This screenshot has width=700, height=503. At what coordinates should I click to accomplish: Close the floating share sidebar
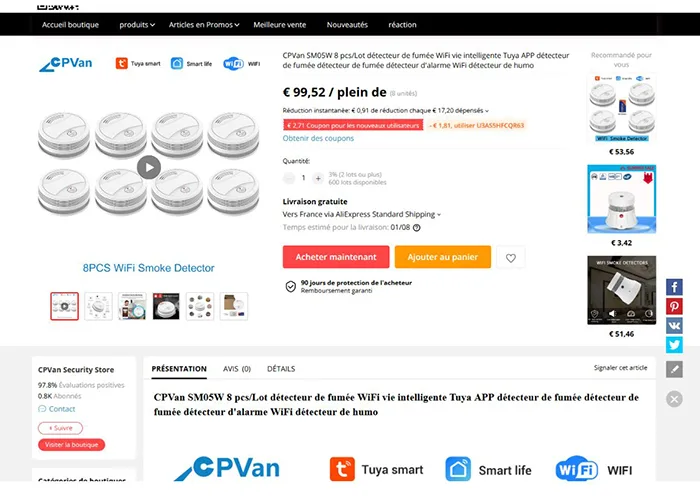pyautogui.click(x=674, y=399)
